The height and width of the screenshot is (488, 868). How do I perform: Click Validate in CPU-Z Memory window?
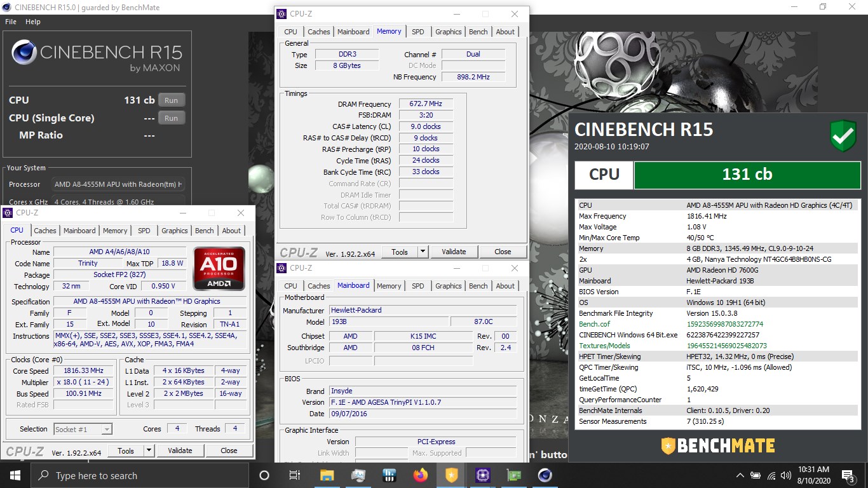point(454,252)
